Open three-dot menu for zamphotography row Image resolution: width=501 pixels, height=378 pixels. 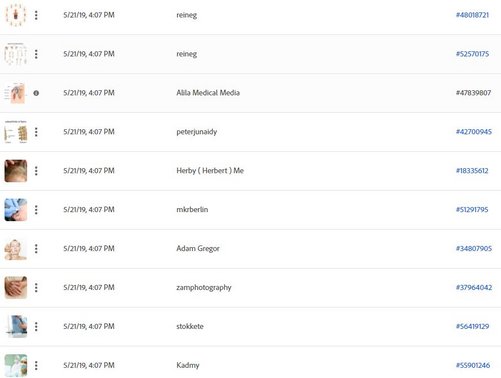(36, 288)
